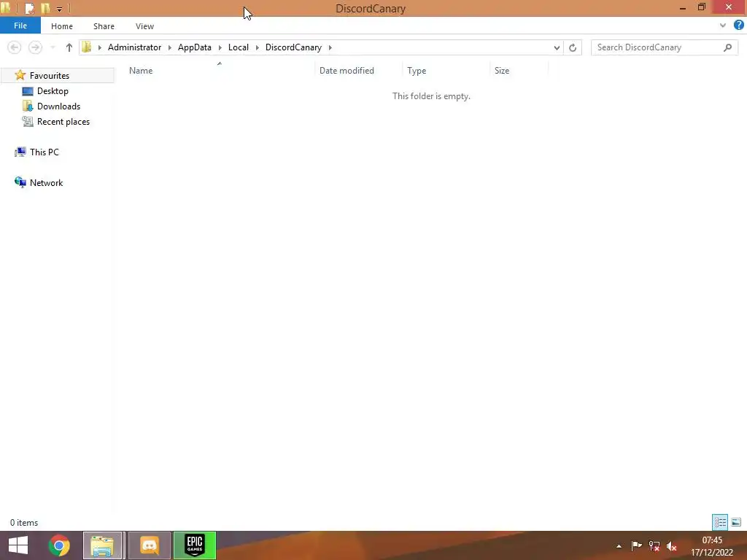
Task: Switch to large thumbnails view layout
Action: [x=736, y=522]
